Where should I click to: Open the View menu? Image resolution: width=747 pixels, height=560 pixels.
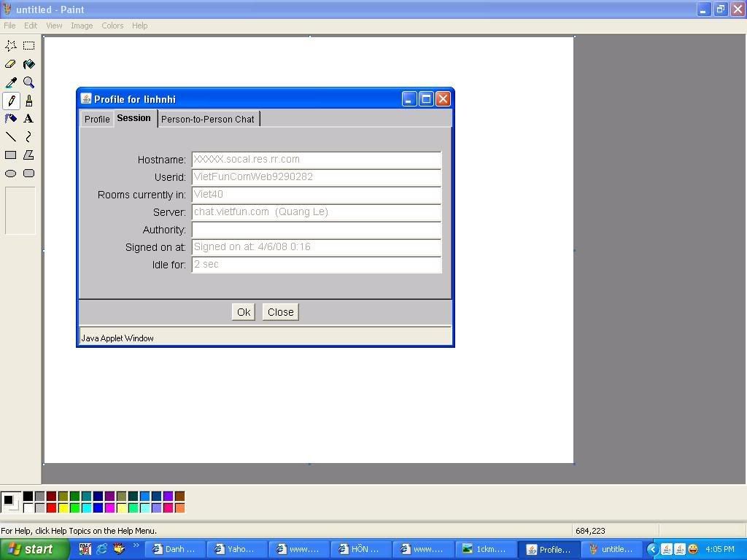coord(54,26)
